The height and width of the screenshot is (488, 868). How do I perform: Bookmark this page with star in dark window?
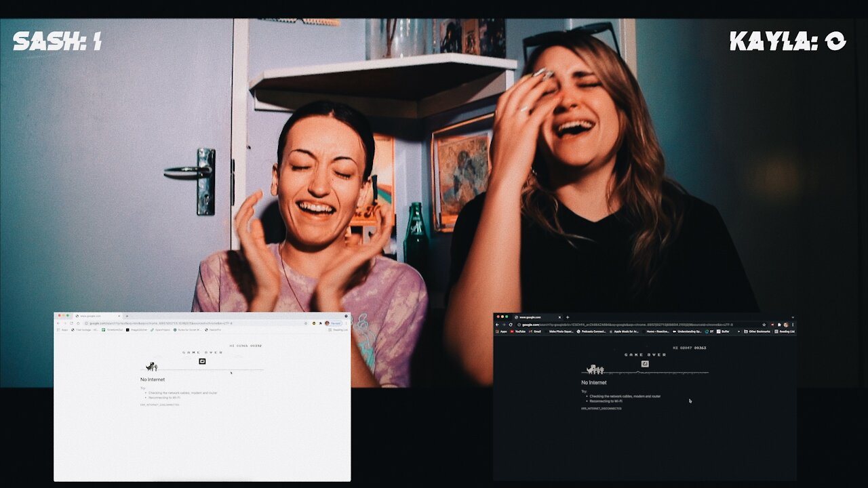click(x=764, y=325)
